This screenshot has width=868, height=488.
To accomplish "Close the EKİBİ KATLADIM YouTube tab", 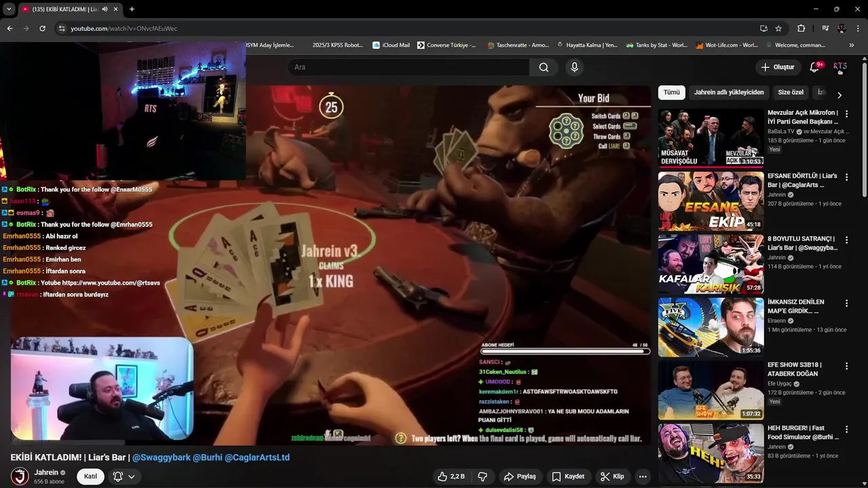I will click(116, 9).
